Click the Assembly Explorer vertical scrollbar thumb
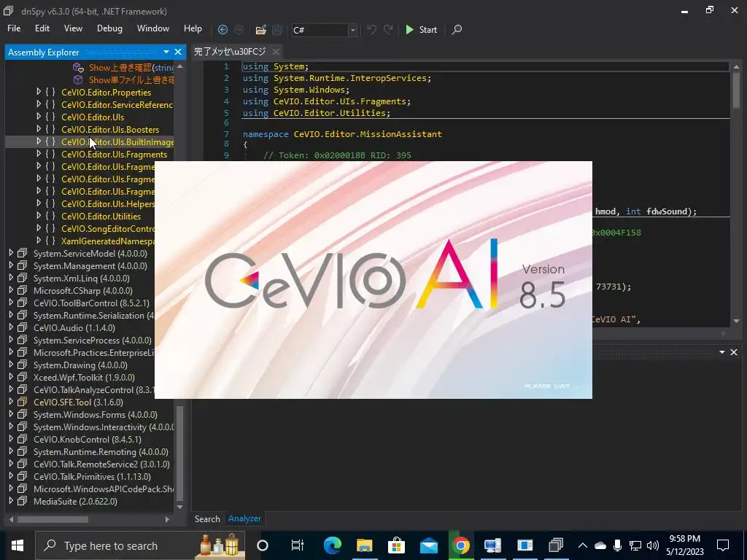Viewport: 747px width, 560px height. [179, 452]
